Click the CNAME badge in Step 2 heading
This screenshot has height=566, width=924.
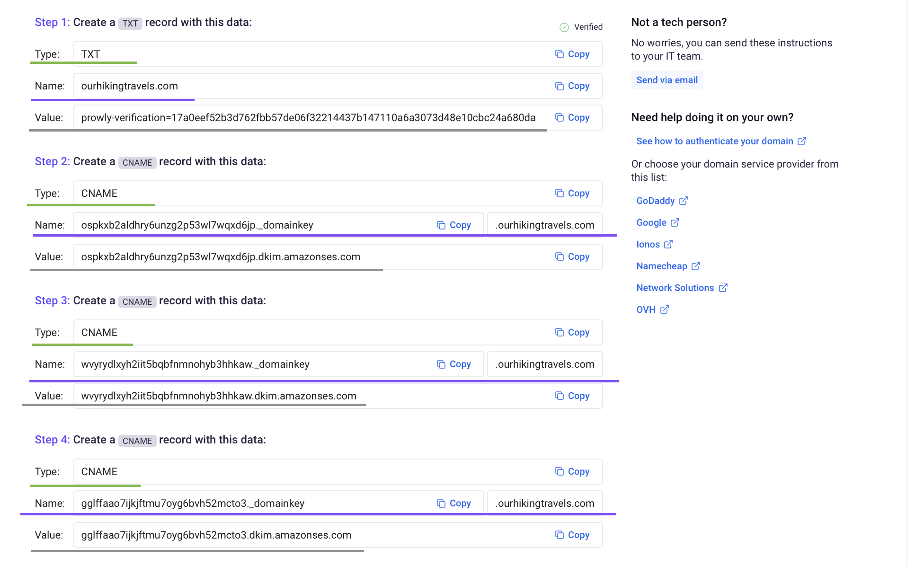point(137,162)
